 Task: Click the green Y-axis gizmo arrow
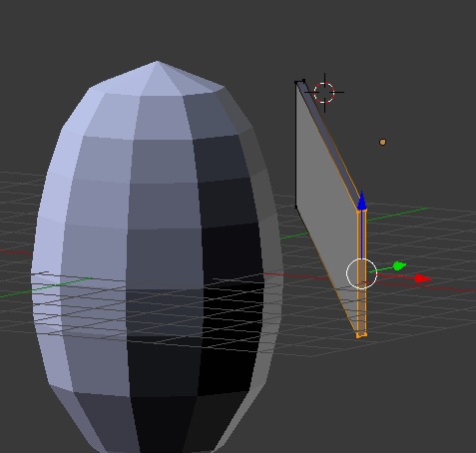[x=399, y=265]
